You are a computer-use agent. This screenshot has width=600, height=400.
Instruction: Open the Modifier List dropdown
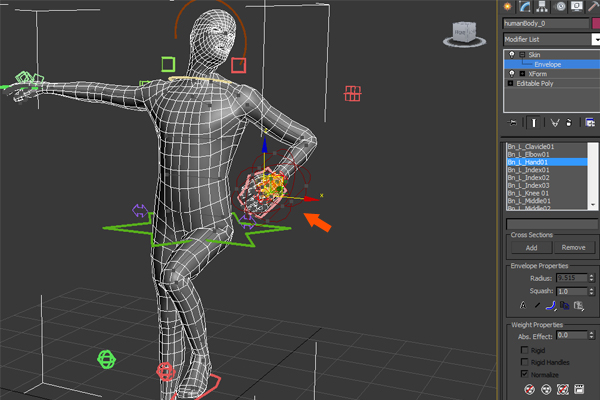pyautogui.click(x=595, y=39)
